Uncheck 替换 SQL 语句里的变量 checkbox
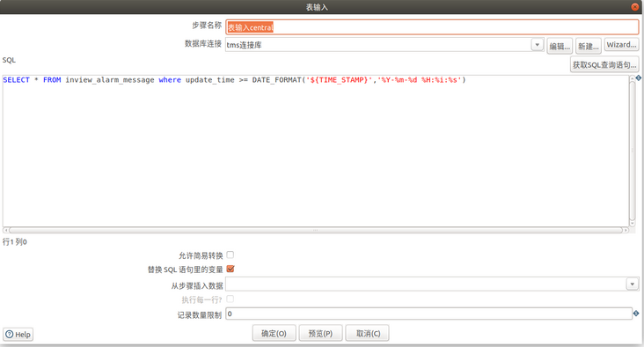Viewport: 644px width, 347px height. 230,269
